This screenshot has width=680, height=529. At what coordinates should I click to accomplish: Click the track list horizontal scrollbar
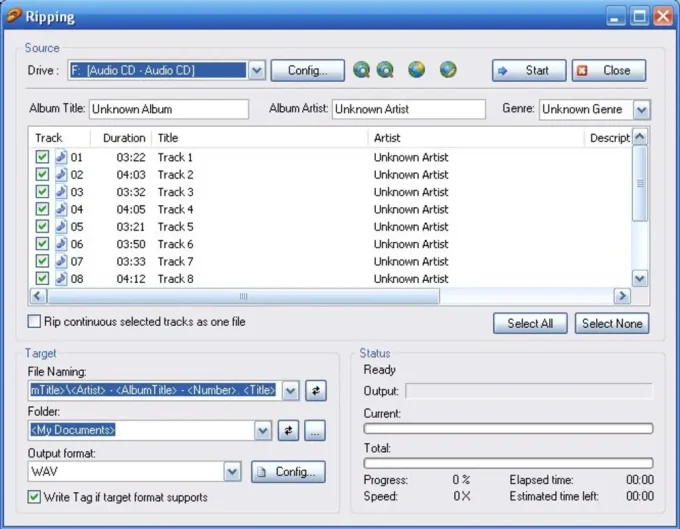(243, 297)
